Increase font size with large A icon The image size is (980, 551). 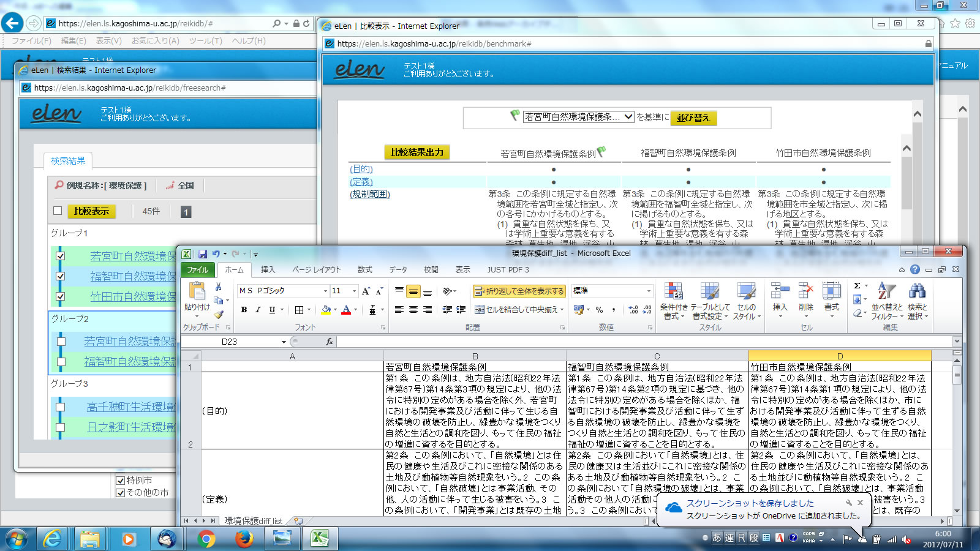coord(366,291)
